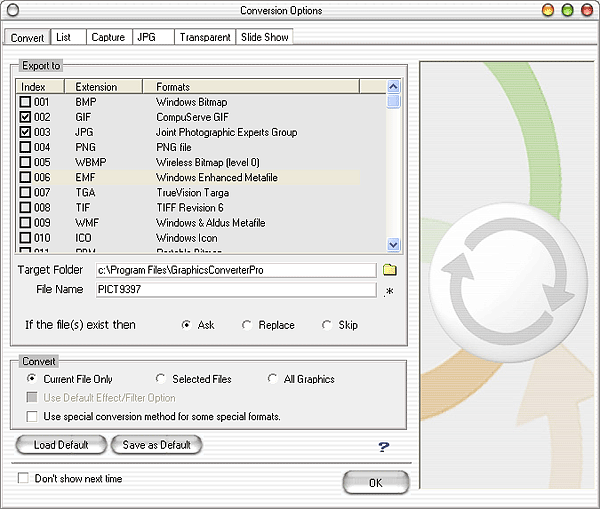The width and height of the screenshot is (600, 509).
Task: Click the blue question mark help icon
Action: [x=383, y=446]
